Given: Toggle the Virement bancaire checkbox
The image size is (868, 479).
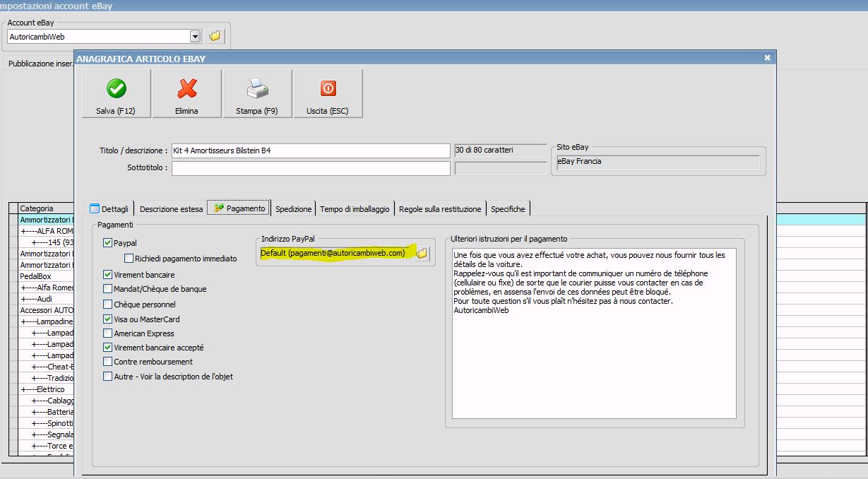Looking at the screenshot, I should 108,274.
